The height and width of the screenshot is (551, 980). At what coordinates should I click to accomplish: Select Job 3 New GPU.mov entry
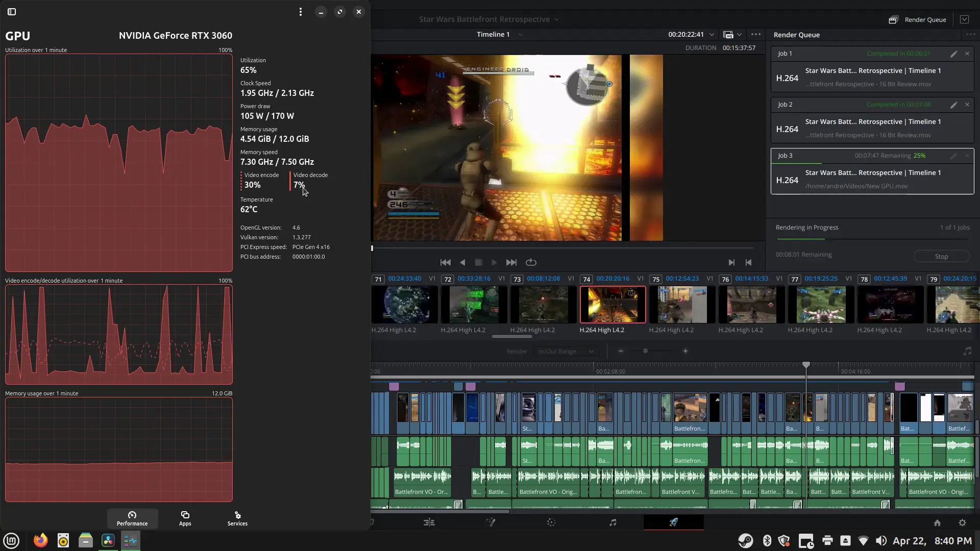(x=872, y=171)
